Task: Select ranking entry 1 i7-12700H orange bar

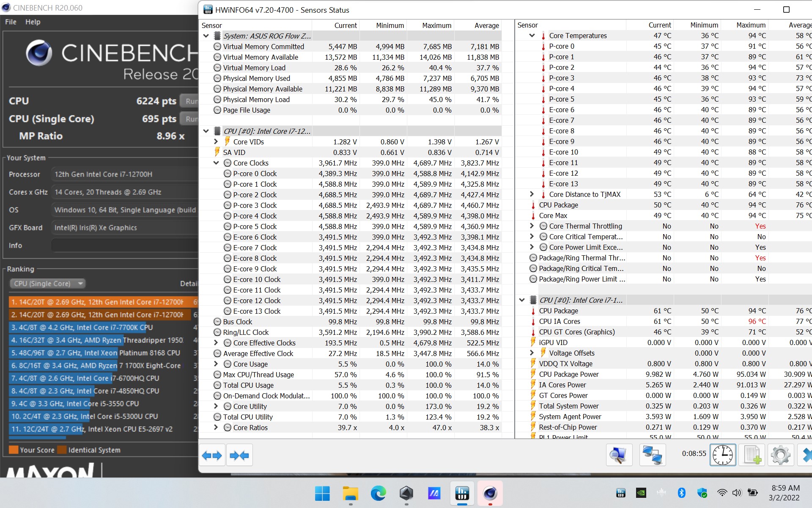Action: click(103, 302)
